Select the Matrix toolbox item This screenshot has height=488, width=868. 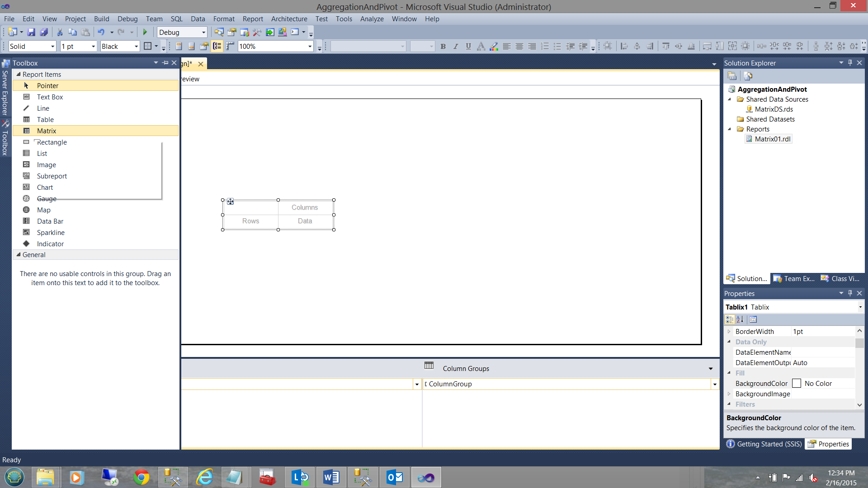tap(47, 131)
